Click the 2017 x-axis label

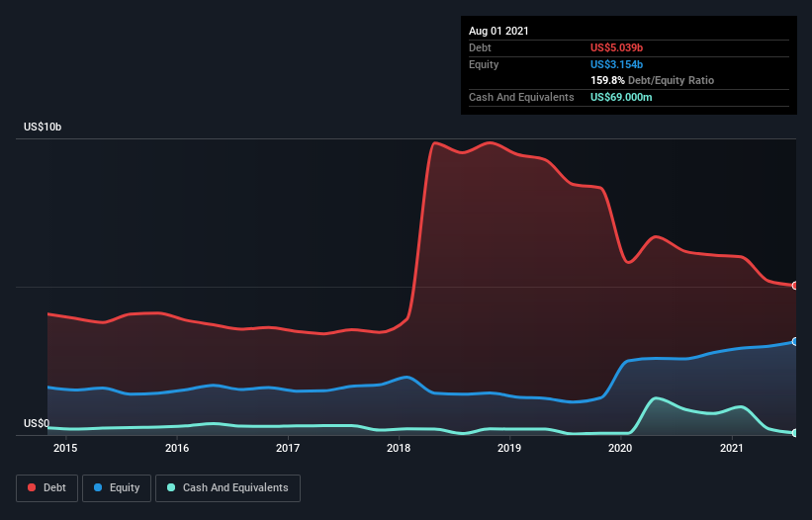(x=288, y=448)
